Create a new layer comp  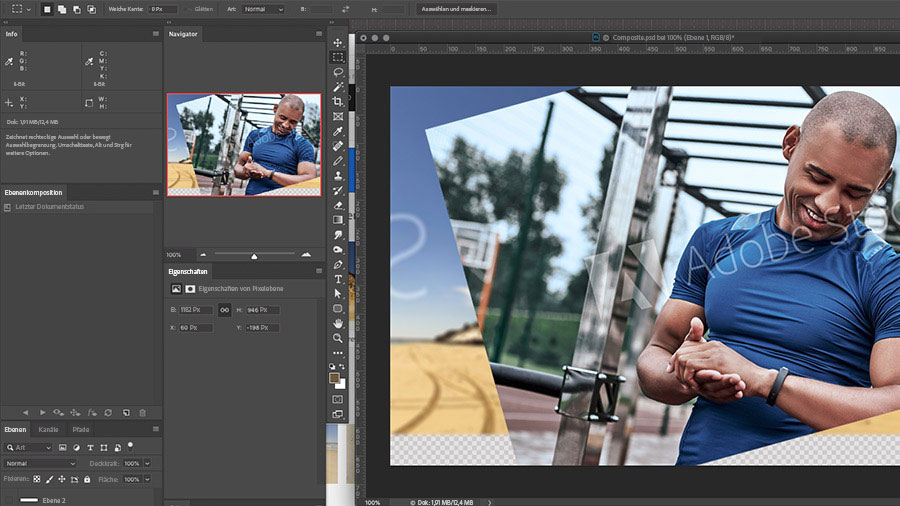126,412
